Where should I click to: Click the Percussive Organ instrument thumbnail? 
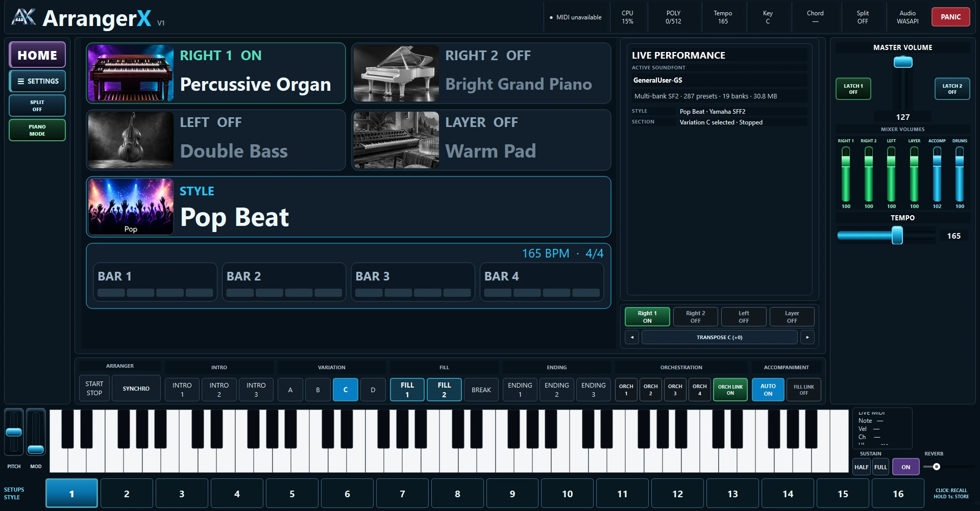pyautogui.click(x=131, y=73)
